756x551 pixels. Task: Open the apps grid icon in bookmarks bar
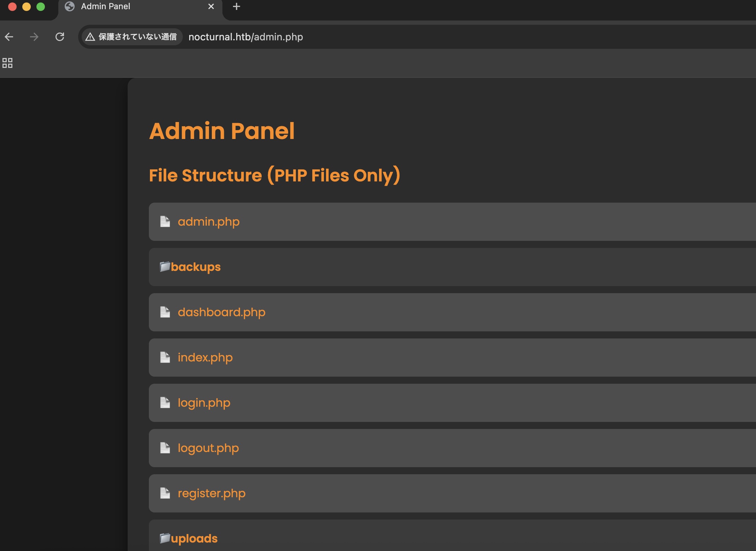pyautogui.click(x=7, y=63)
